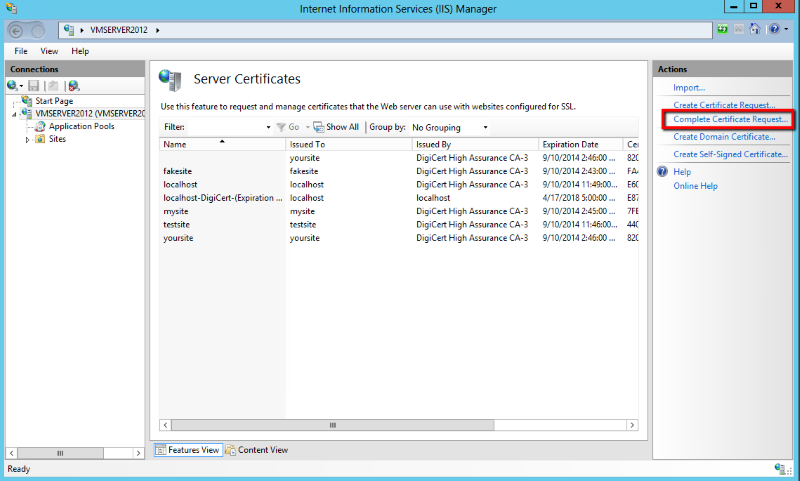The height and width of the screenshot is (481, 800).
Task: Select the mysite certificate row
Action: point(176,211)
